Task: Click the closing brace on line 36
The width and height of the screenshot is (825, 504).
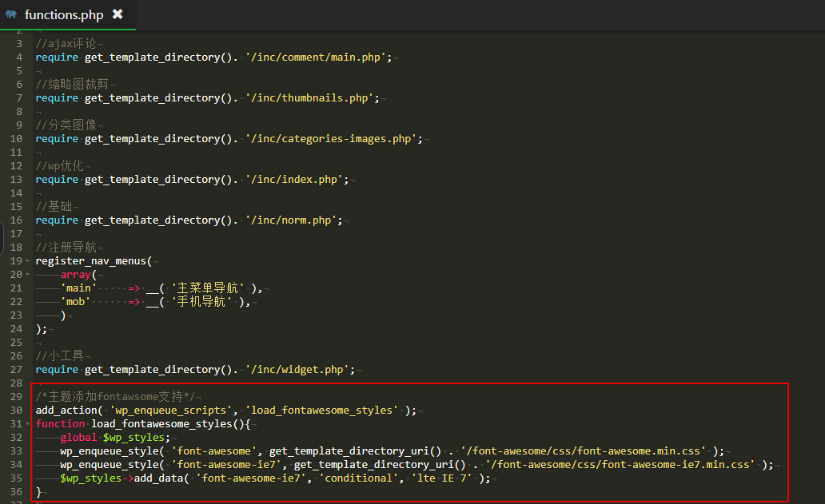Action: (x=38, y=492)
